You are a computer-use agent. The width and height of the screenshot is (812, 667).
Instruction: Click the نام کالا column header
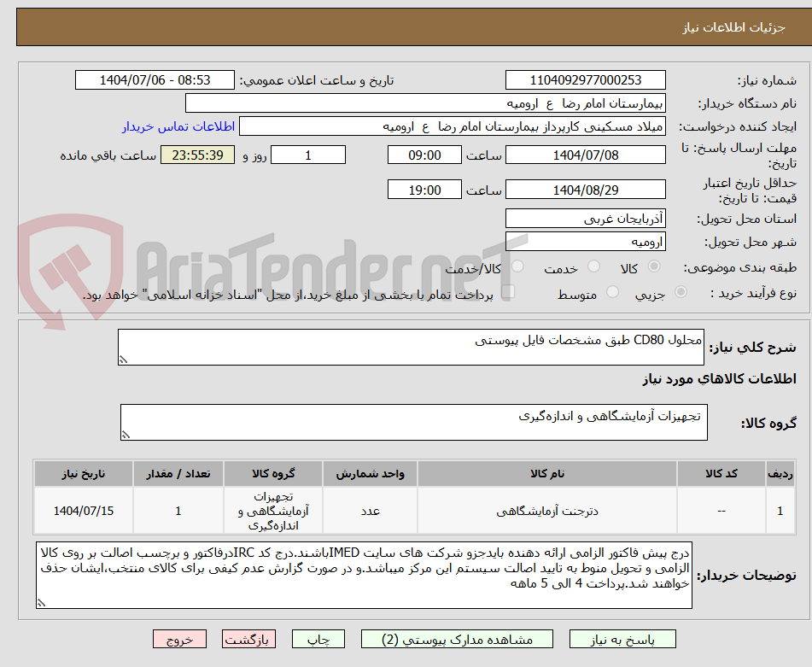pyautogui.click(x=546, y=474)
